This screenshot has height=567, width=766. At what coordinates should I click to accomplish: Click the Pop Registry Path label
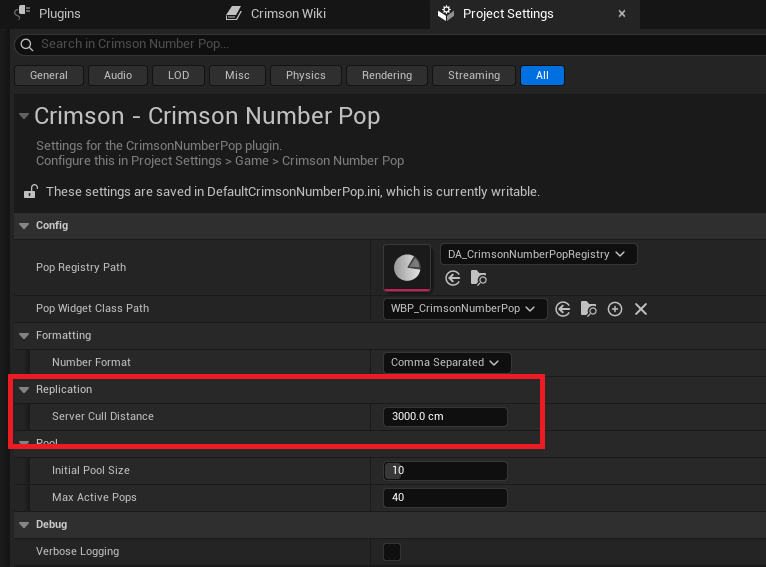81,268
